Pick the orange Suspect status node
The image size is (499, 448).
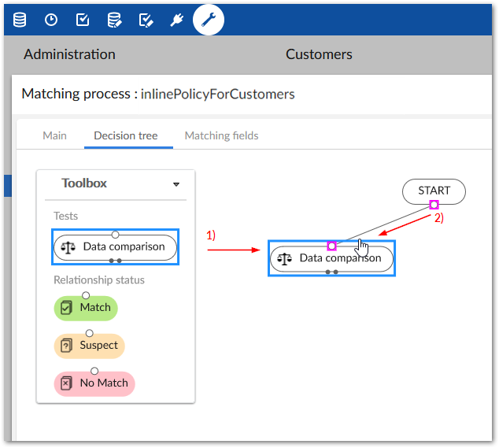point(89,346)
